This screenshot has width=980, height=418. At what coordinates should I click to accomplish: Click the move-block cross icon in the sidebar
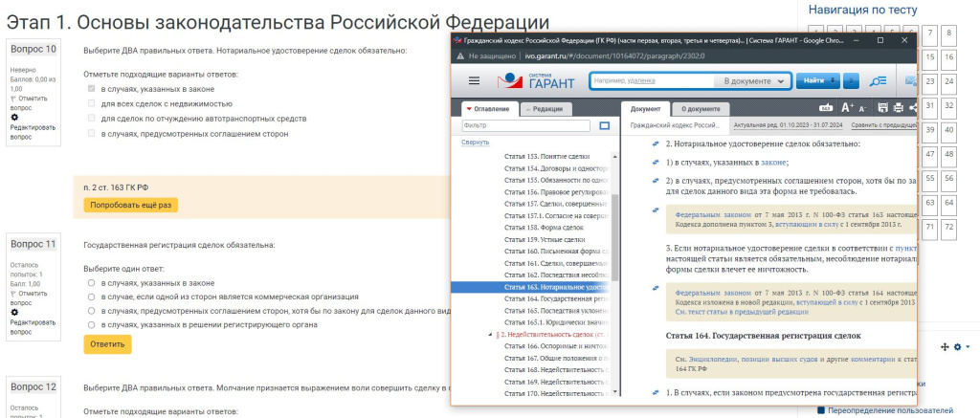945,347
